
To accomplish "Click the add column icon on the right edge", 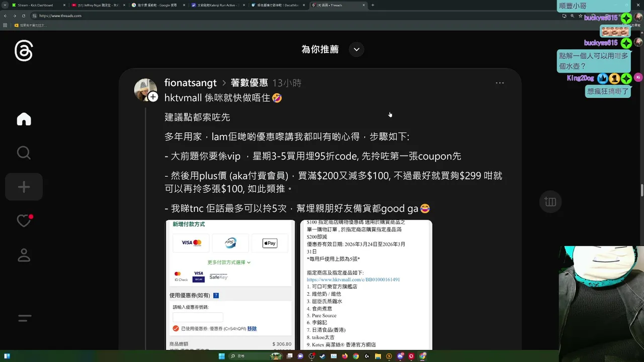I will 550,202.
